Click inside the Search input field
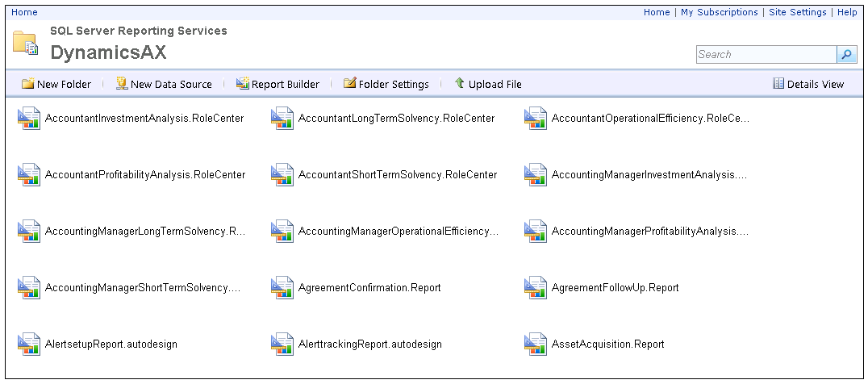The width and height of the screenshot is (868, 384). pos(766,54)
